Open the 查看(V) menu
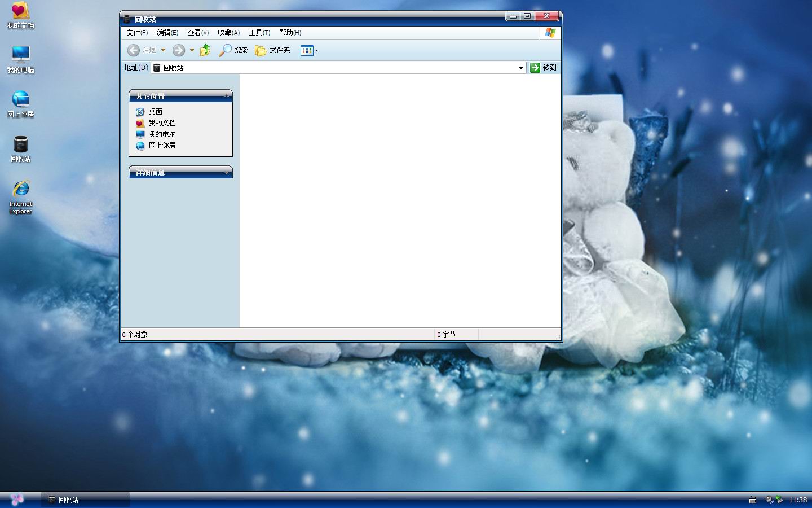The width and height of the screenshot is (812, 508). pyautogui.click(x=198, y=33)
